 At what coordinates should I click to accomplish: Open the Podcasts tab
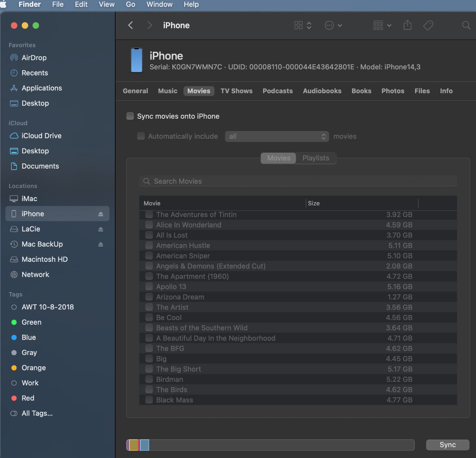tap(277, 91)
